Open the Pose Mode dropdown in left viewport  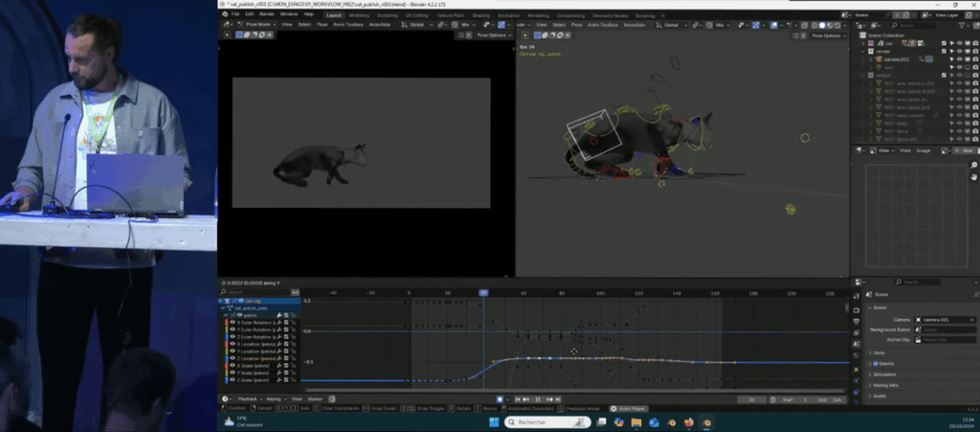[x=256, y=24]
